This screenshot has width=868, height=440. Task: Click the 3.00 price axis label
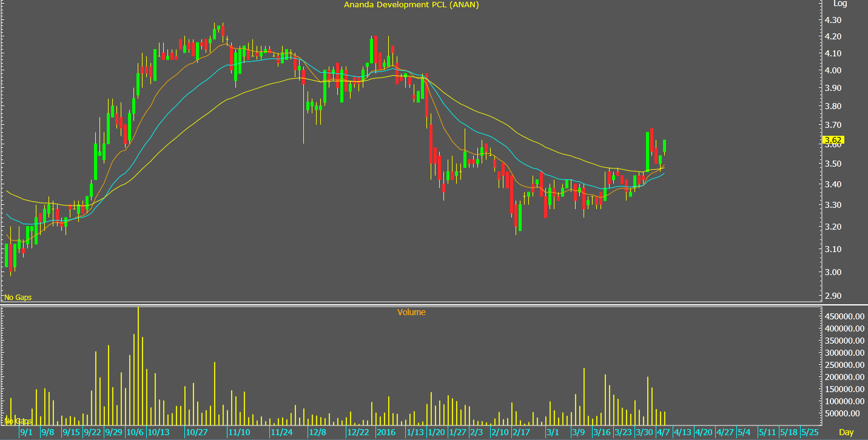[x=833, y=272]
